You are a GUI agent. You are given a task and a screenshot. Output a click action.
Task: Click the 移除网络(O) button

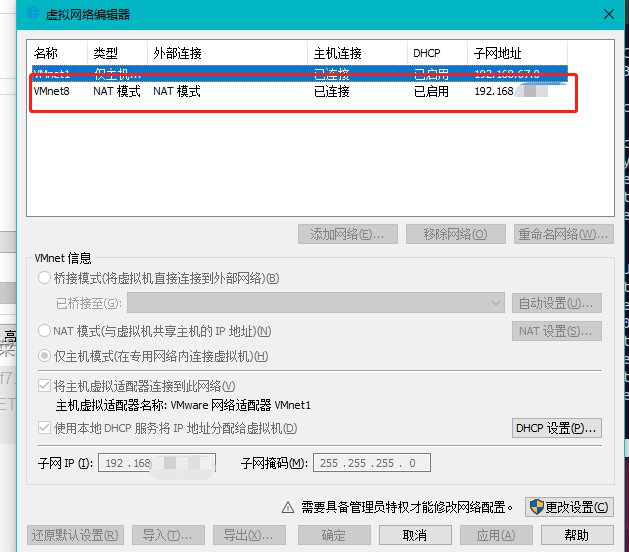point(456,234)
